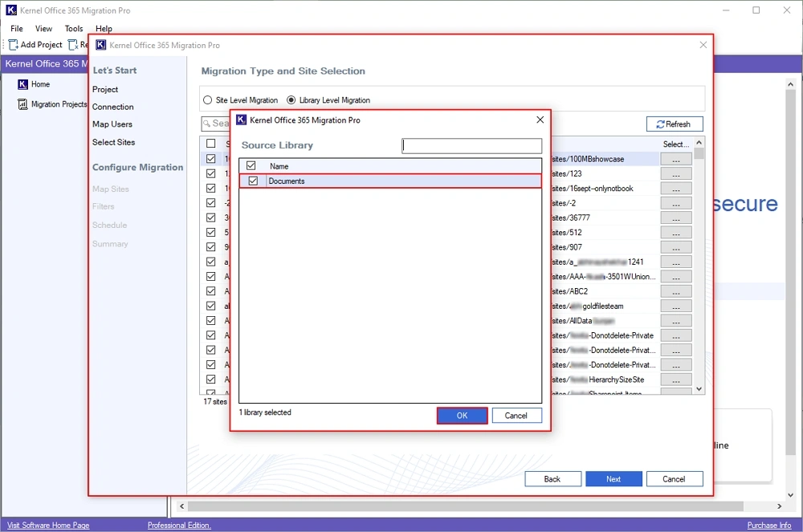
Task: Click the Kernel logo in the dialog title bar
Action: point(239,120)
